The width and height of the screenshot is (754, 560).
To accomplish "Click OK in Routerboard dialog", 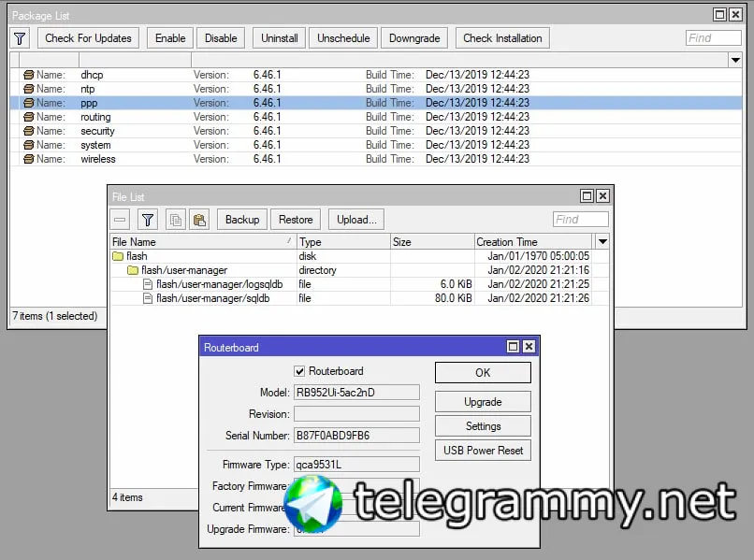I will [x=483, y=372].
